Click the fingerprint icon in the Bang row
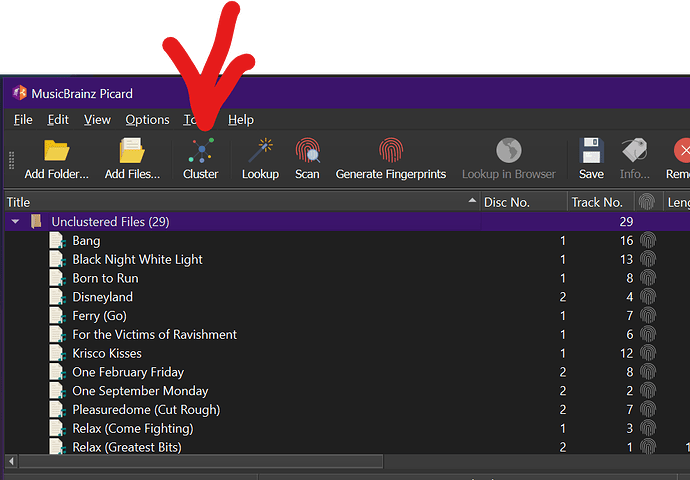 [x=648, y=240]
